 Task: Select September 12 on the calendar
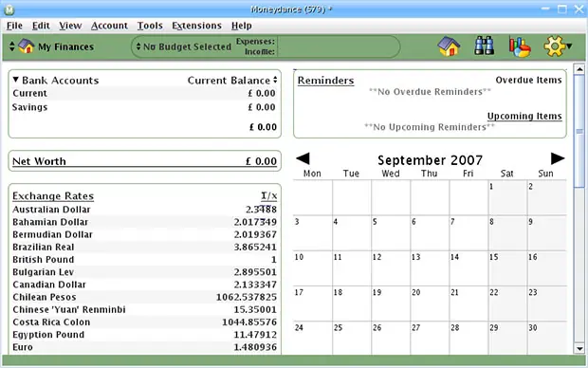pos(391,268)
